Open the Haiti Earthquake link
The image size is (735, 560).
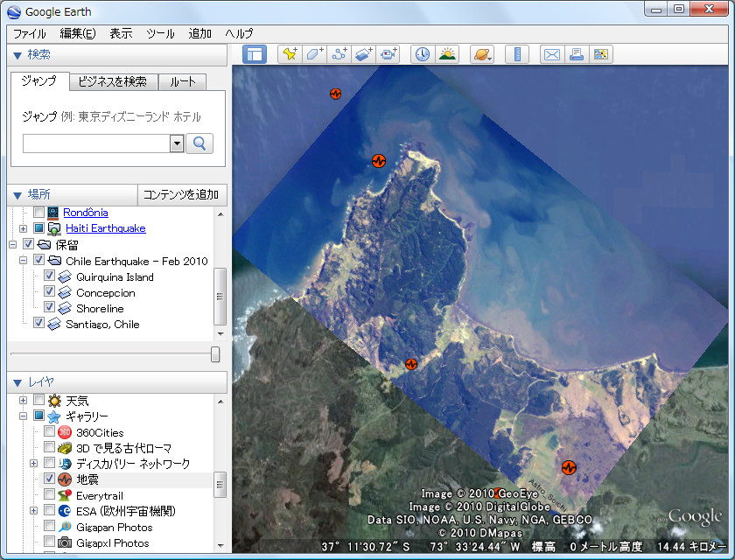(x=106, y=228)
